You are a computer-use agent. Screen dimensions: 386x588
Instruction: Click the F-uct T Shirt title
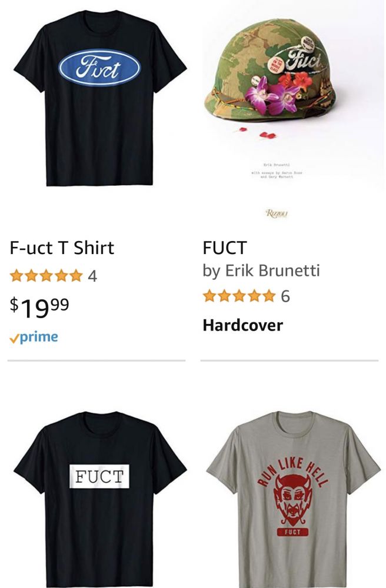pos(62,248)
